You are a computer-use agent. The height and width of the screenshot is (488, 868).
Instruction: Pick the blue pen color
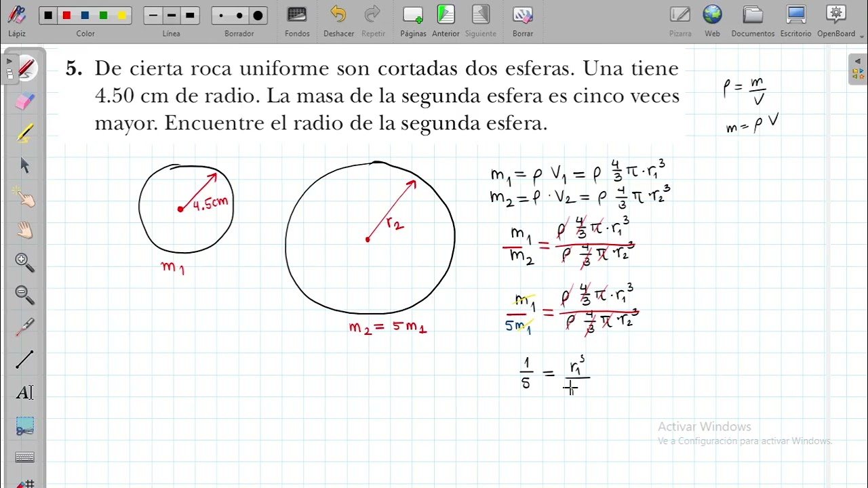(85, 16)
